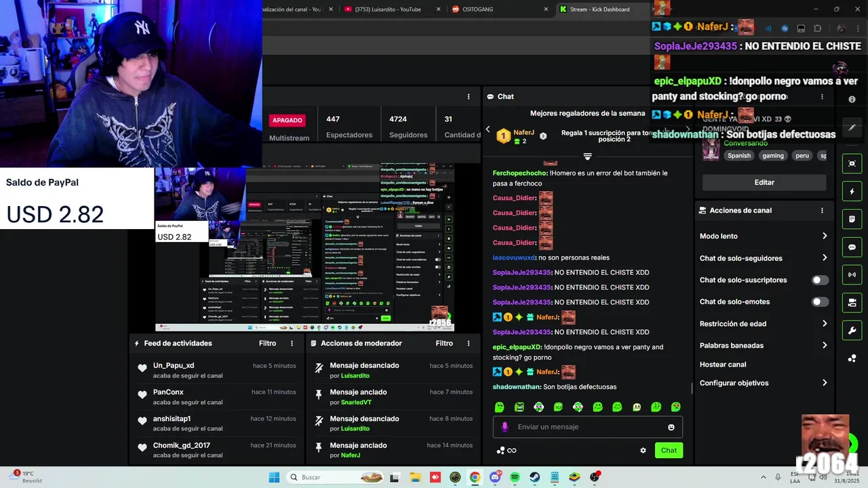Click the pencil edit icon in right sidebar
Image resolution: width=868 pixels, height=488 pixels.
[x=852, y=127]
